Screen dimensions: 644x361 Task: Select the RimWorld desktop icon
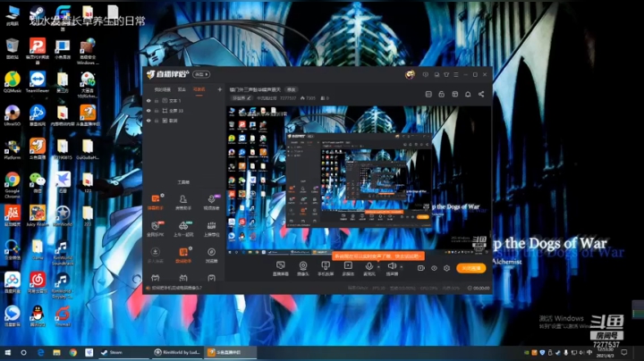click(63, 216)
